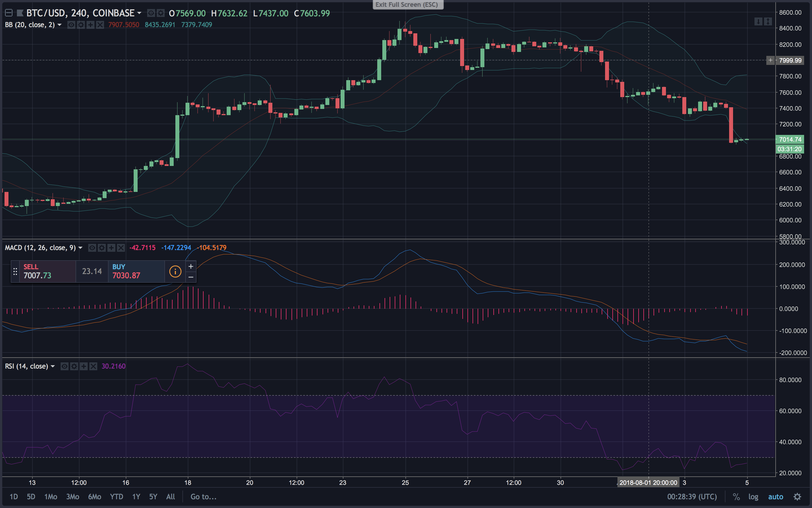The image size is (812, 508).
Task: Hide the RSI indicator
Action: 64,366
